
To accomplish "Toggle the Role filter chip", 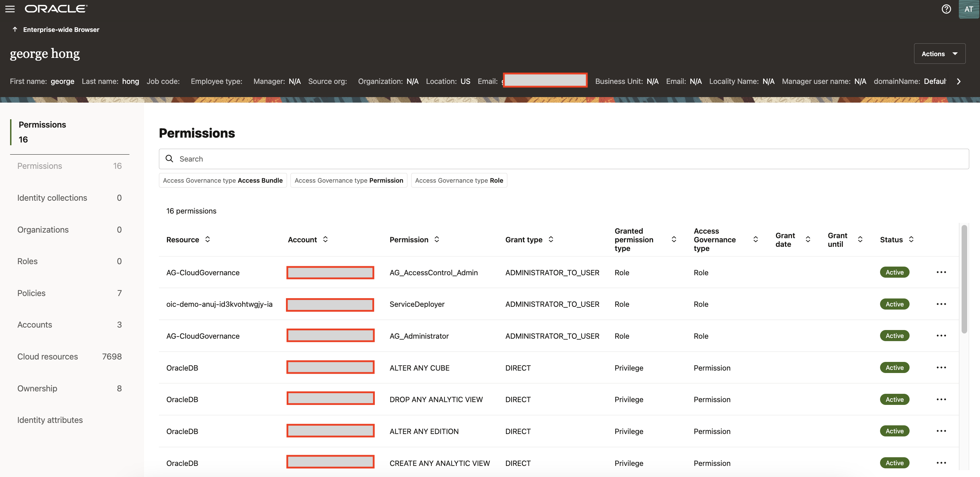I will [459, 180].
